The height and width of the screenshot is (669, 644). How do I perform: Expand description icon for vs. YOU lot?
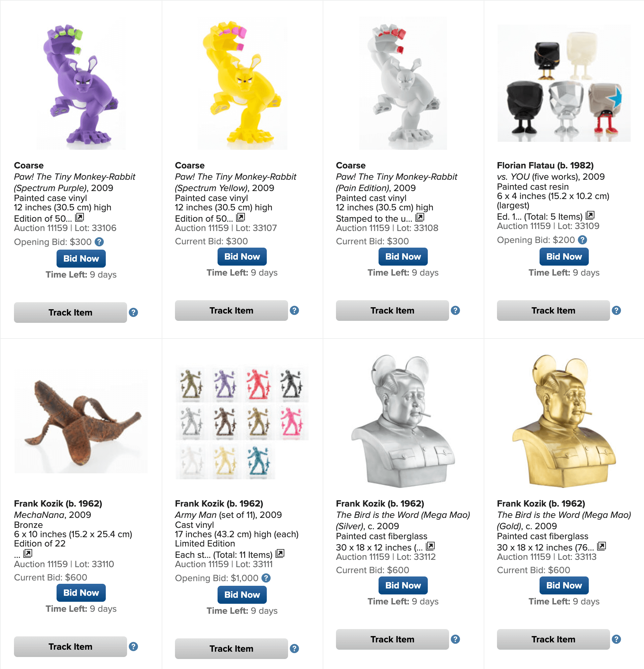click(590, 215)
